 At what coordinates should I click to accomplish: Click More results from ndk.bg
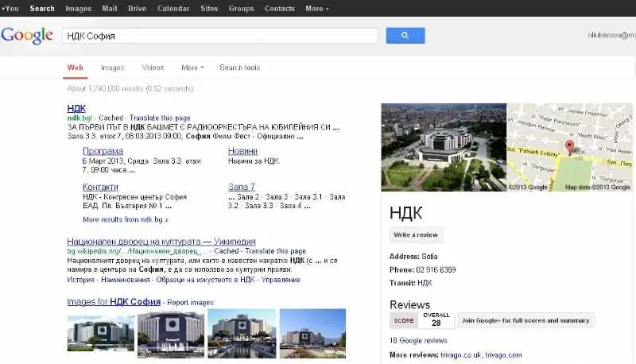(x=125, y=219)
